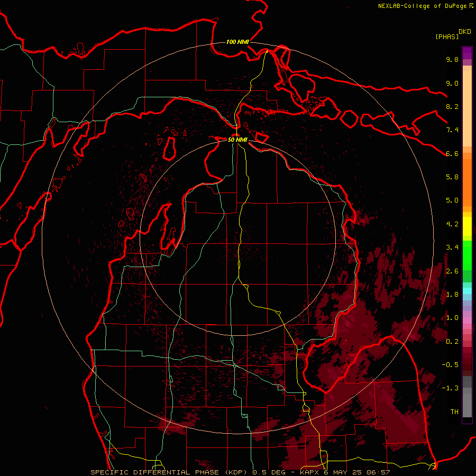
Task: Click the pink band of the color bar
Action: coord(467,321)
